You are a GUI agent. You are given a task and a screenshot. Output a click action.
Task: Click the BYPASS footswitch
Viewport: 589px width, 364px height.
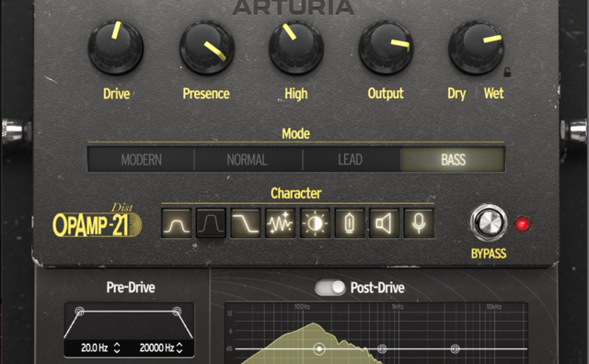(x=488, y=223)
